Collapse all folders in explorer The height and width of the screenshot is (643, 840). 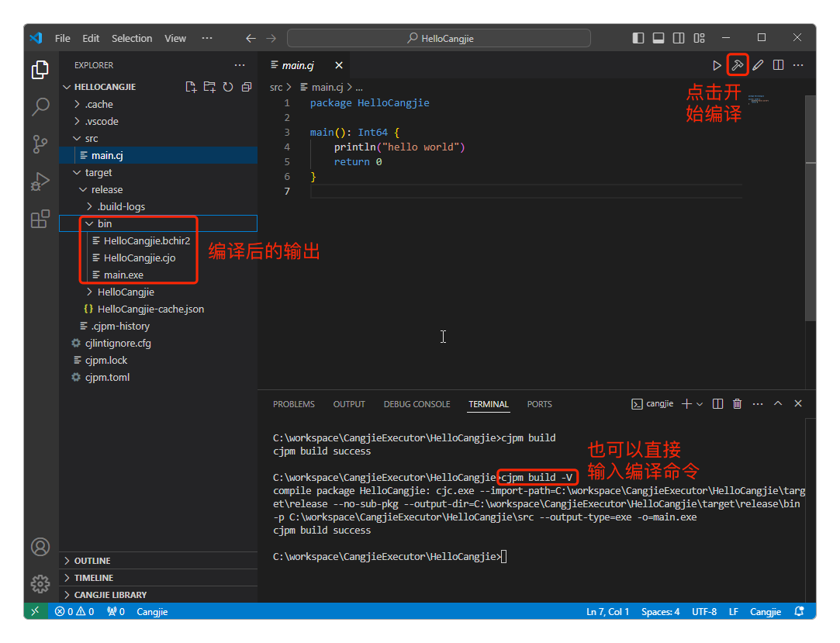coord(247,87)
